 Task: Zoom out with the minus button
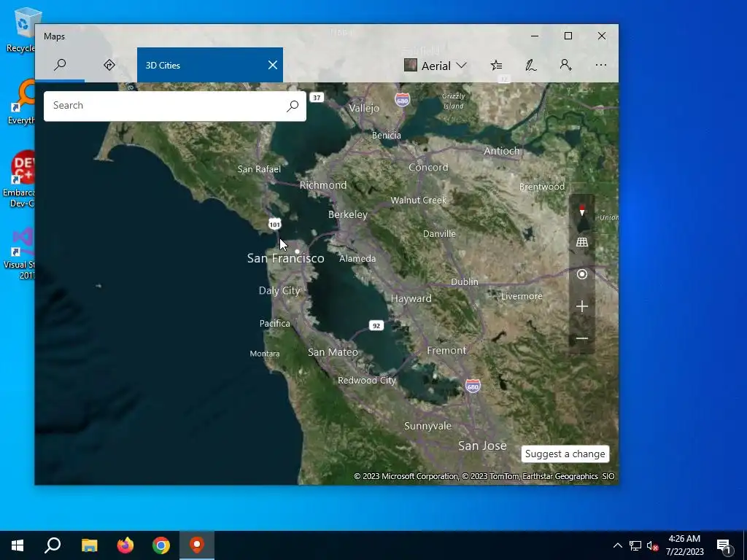[x=581, y=338]
